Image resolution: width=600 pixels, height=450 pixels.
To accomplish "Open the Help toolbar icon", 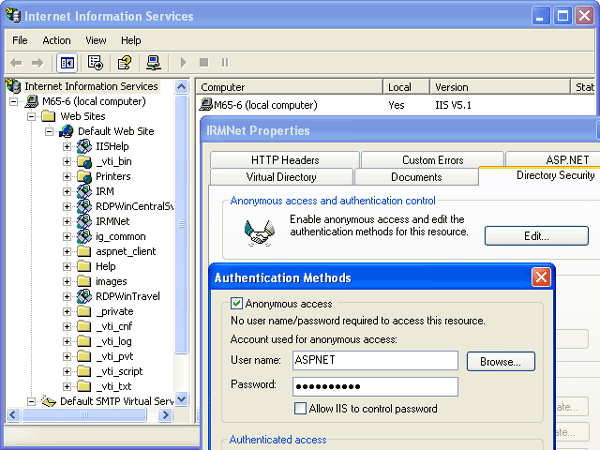I will click(124, 63).
